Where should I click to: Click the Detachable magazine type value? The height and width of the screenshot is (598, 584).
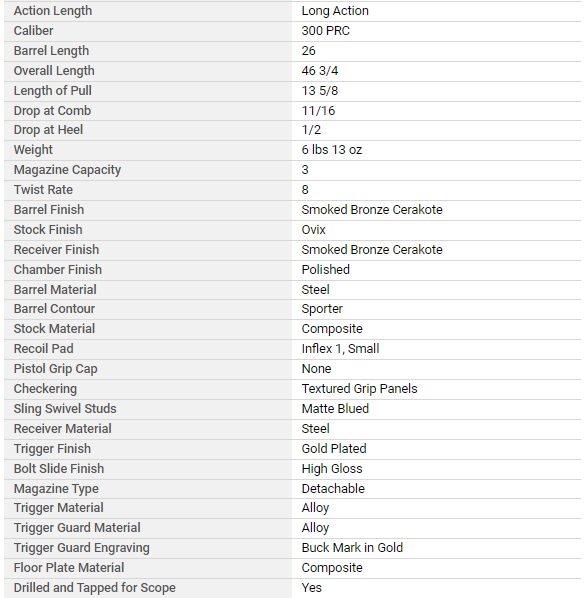[333, 489]
